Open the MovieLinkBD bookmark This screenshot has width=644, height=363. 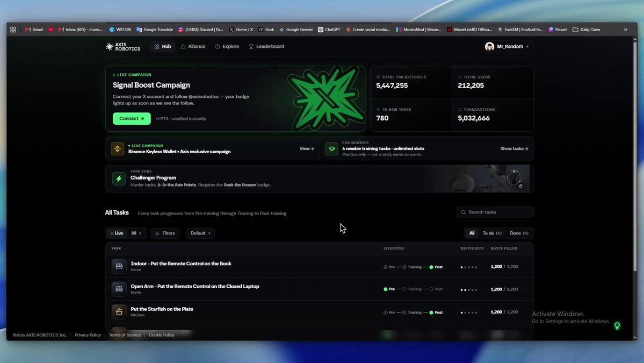tap(469, 30)
